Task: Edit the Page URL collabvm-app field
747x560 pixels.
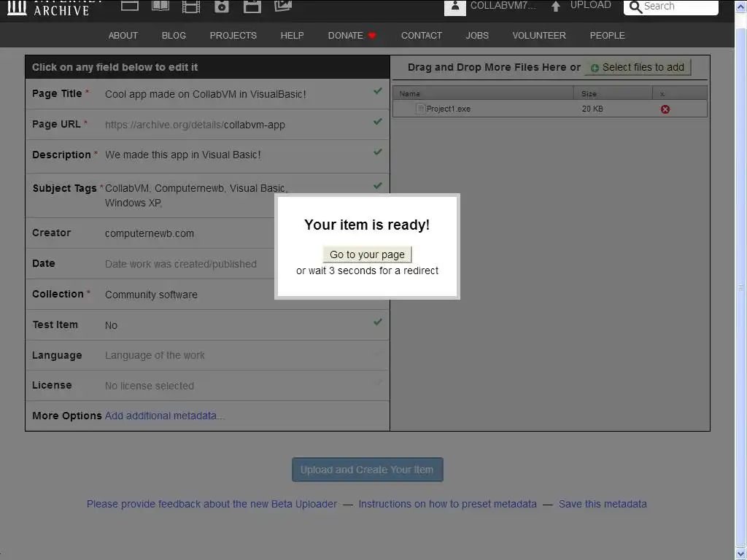Action: (x=255, y=125)
